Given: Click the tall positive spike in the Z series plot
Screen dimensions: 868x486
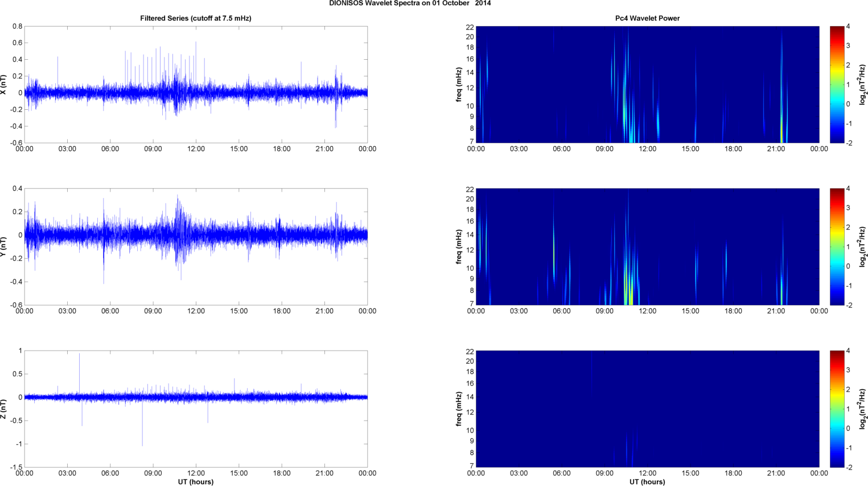Looking at the screenshot, I should (x=79, y=373).
